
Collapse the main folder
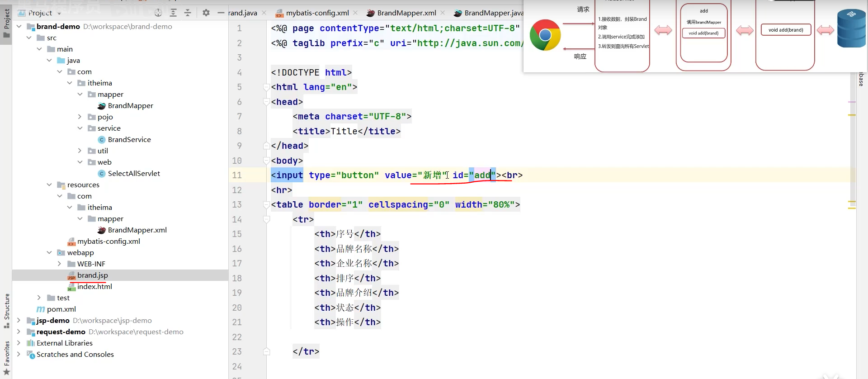[39, 49]
